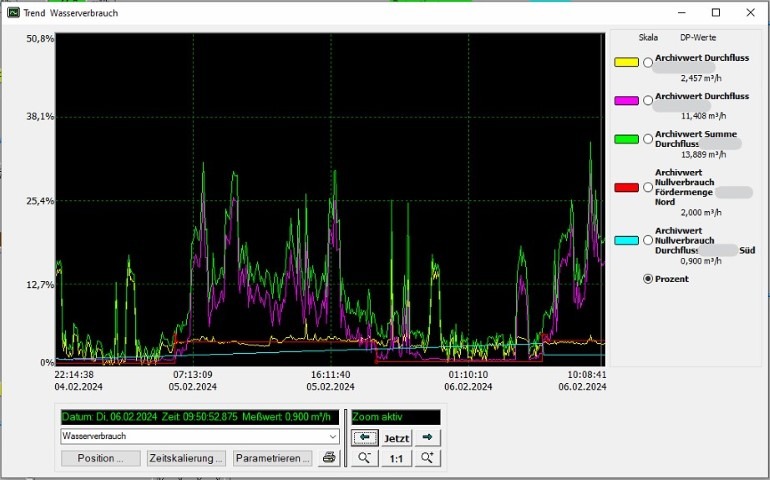The image size is (770, 480).
Task: Click the 2,000 m³/h value
Action: (x=701, y=212)
